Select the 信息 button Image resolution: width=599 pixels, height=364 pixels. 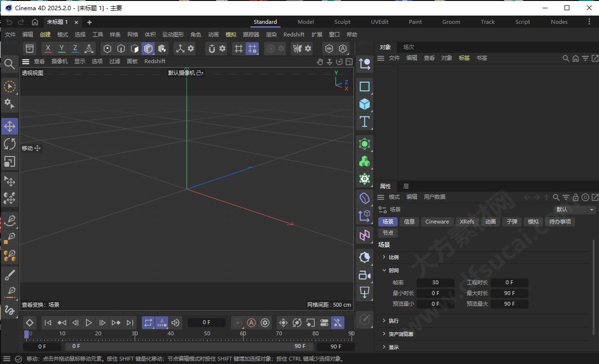[409, 222]
